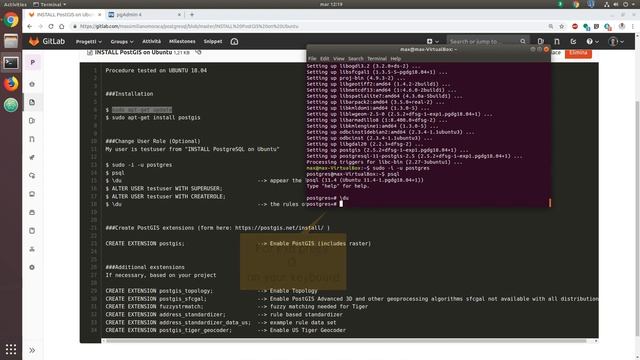Open the Issues sidebar icon
640x360 pixels.
pyautogui.click(x=32, y=121)
